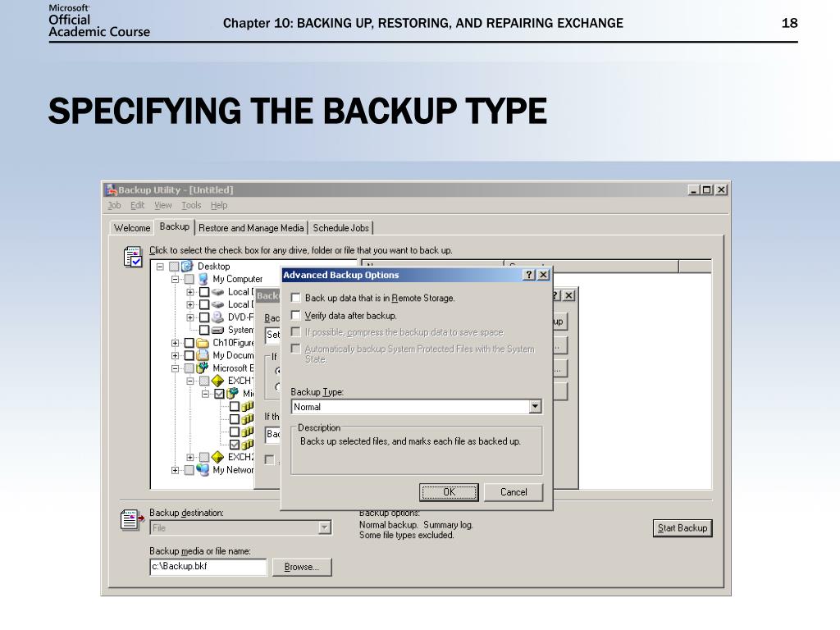840x630 pixels.
Task: Check the DVD drive checkbox
Action: point(204,317)
